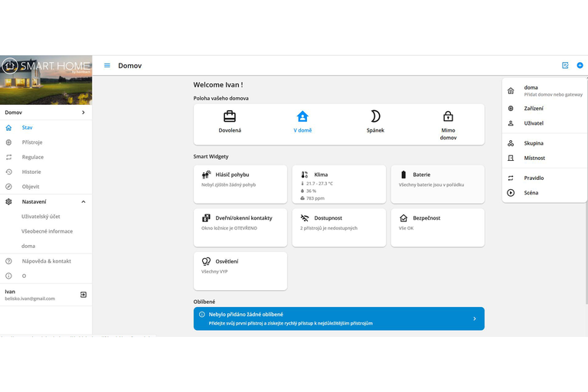This screenshot has width=588, height=392.
Task: Click the edit dashboard icon in header
Action: [565, 66]
